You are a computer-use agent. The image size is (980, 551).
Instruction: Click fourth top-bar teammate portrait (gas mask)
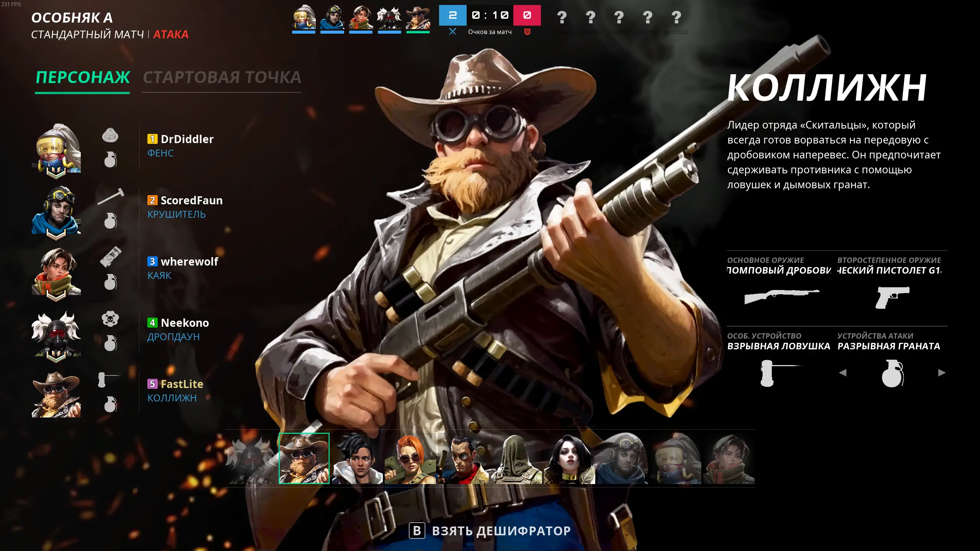point(389,18)
